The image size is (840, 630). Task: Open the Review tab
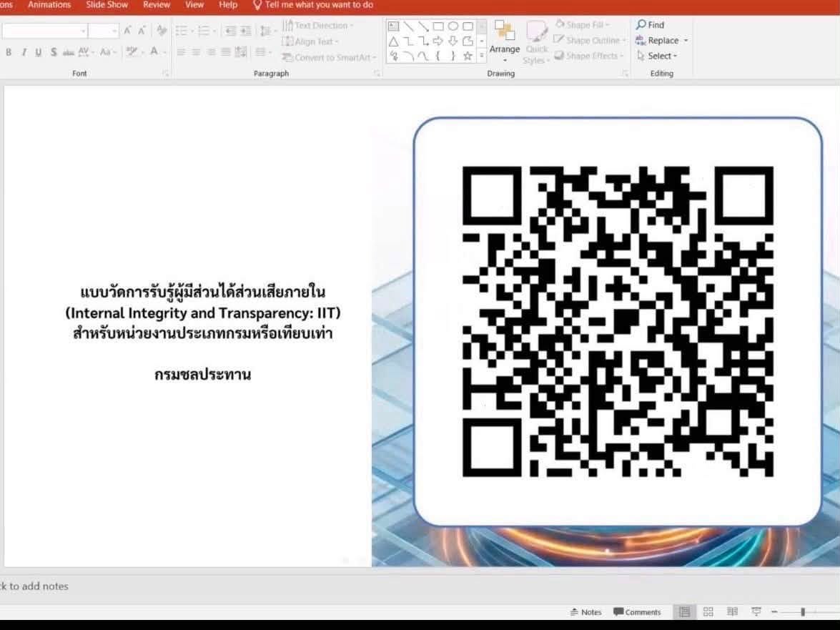[157, 5]
